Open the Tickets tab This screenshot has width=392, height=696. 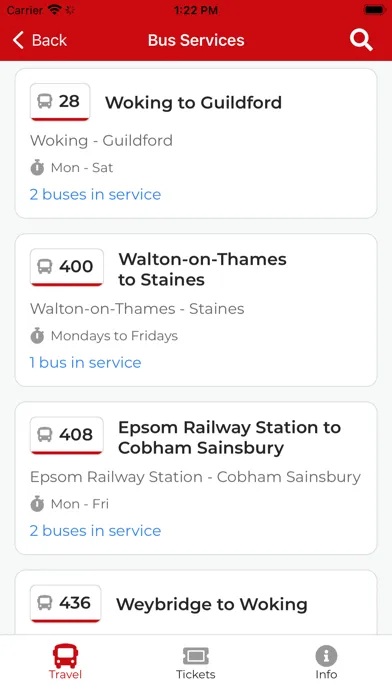point(196,663)
